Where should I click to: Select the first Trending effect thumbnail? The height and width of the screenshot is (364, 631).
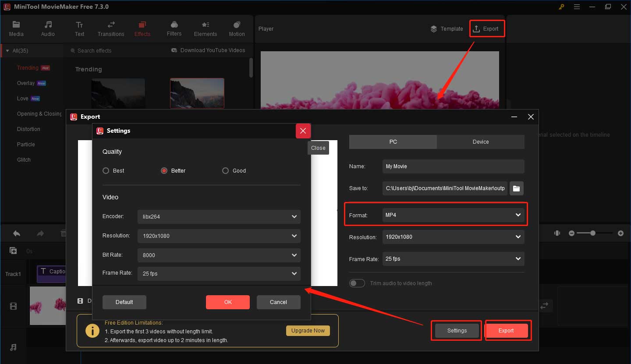pos(118,93)
